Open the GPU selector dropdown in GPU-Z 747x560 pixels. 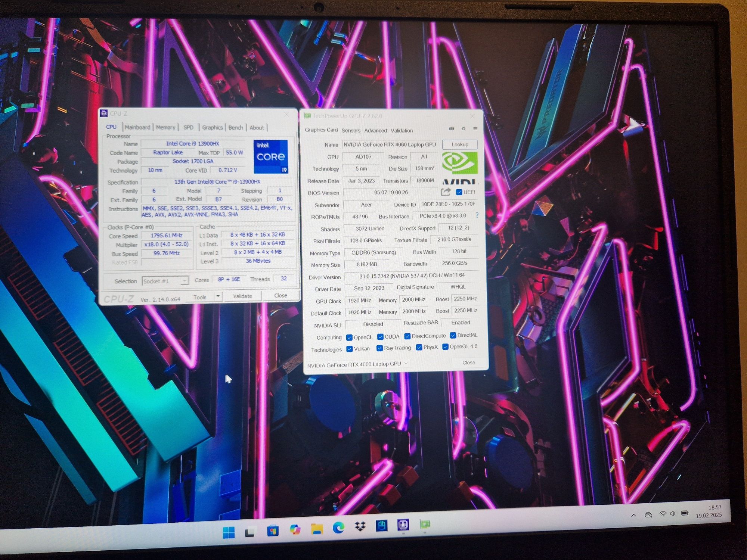(x=357, y=364)
